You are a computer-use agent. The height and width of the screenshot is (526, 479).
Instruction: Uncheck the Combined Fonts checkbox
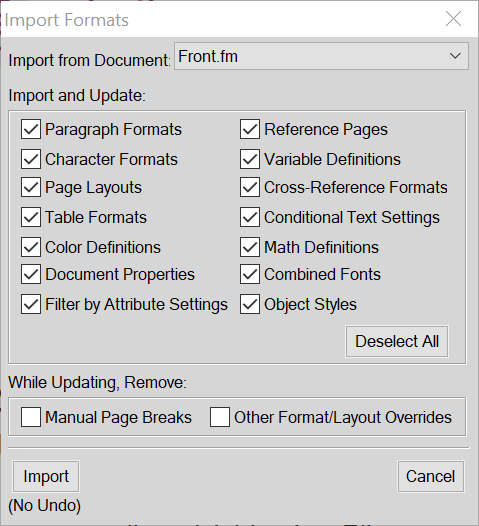(250, 274)
